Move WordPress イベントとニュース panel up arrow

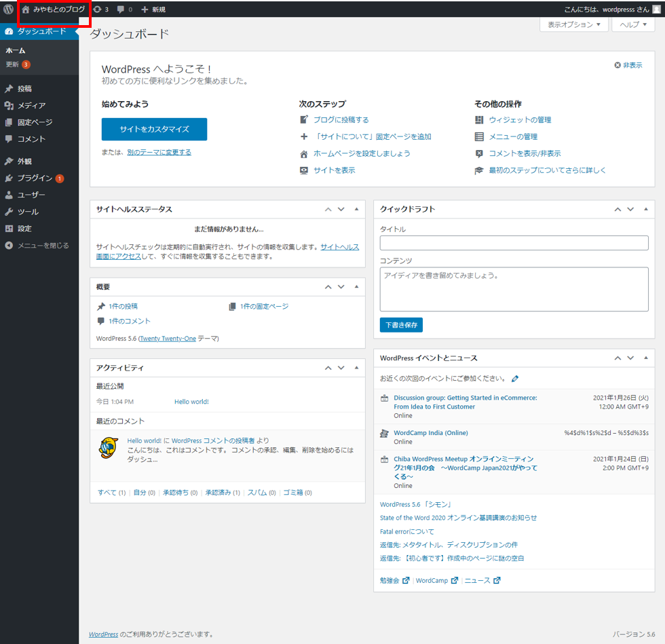(618, 358)
